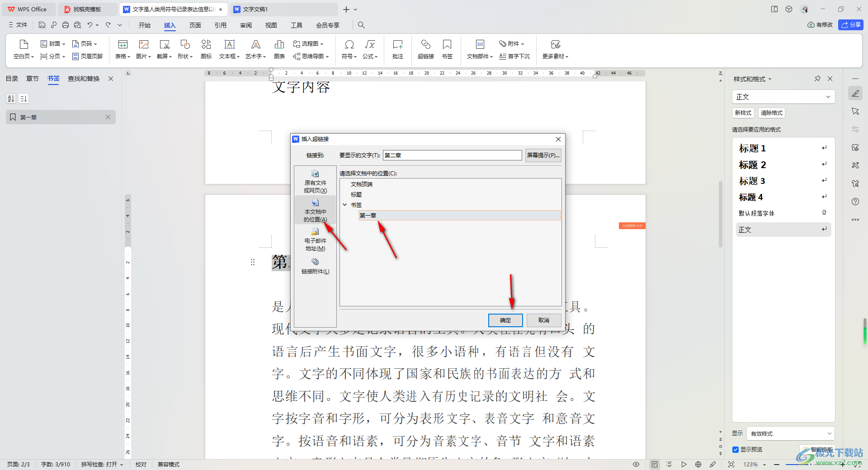
Task: Switch to the 审阅 ribbon tab
Action: [x=246, y=25]
